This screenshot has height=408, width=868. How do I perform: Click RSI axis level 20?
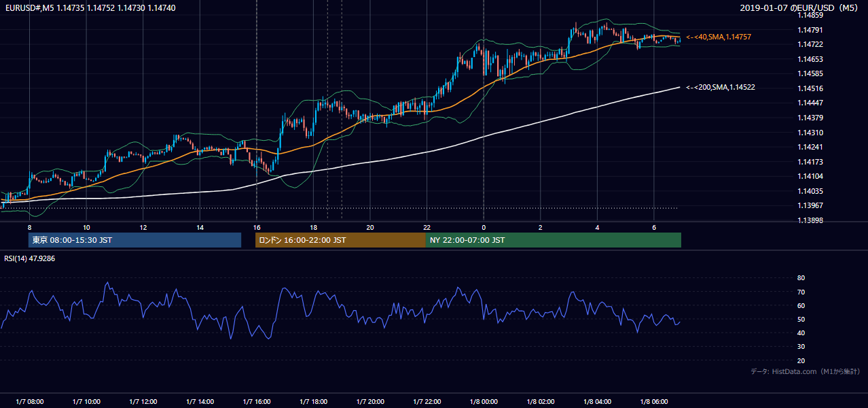point(801,360)
